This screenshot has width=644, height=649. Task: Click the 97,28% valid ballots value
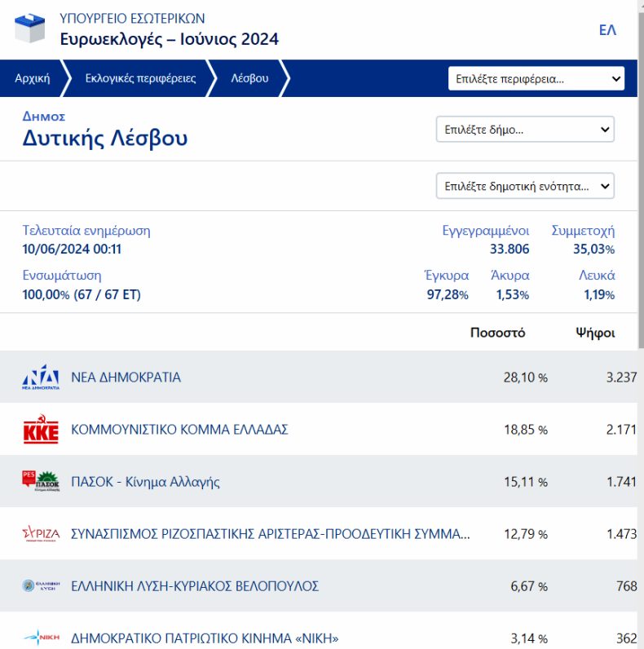pos(448,294)
